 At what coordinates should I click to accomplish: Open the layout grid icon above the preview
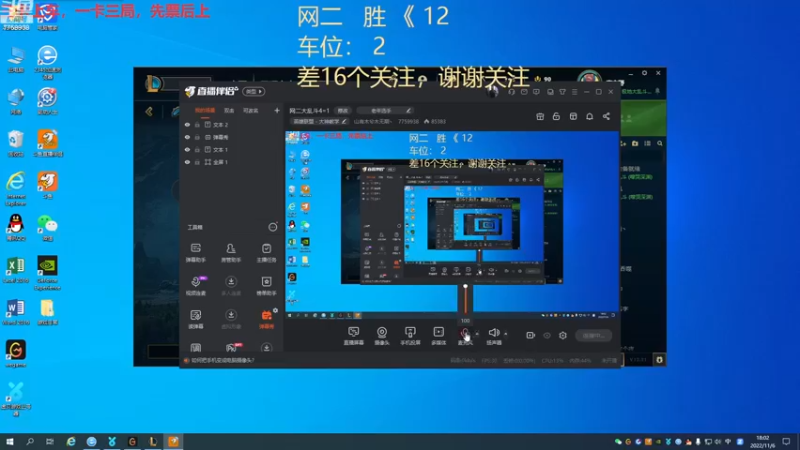point(573,117)
